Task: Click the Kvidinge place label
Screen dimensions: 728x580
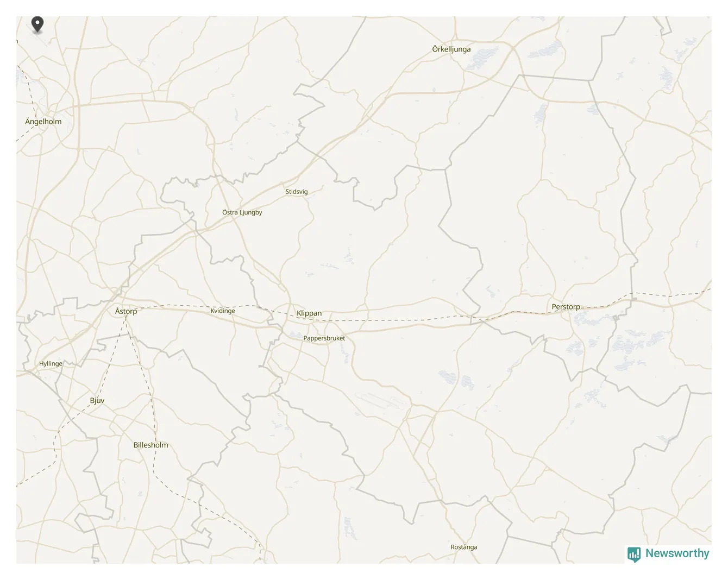Action: pos(223,311)
